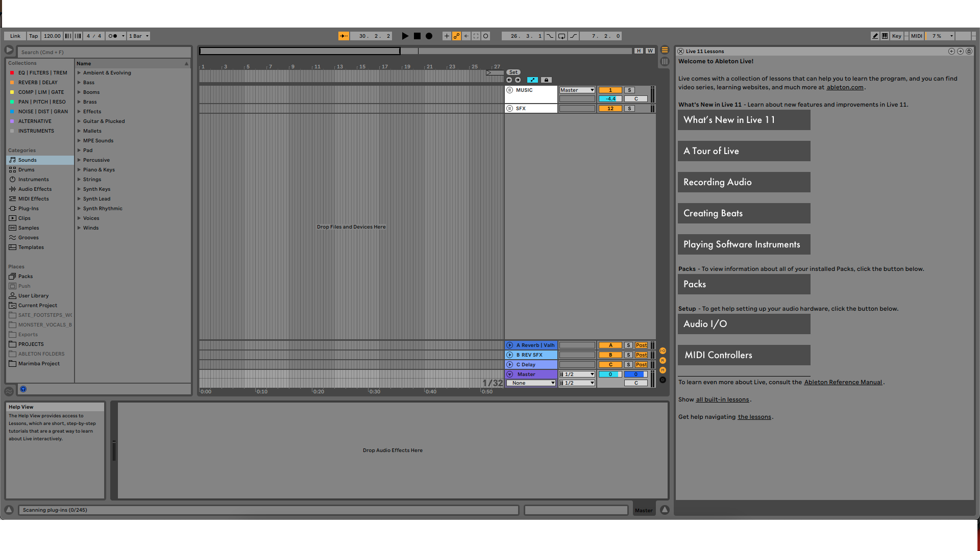Image resolution: width=980 pixels, height=551 pixels.
Task: Click the ableton.com link in the lesson panel
Action: pyautogui.click(x=845, y=87)
